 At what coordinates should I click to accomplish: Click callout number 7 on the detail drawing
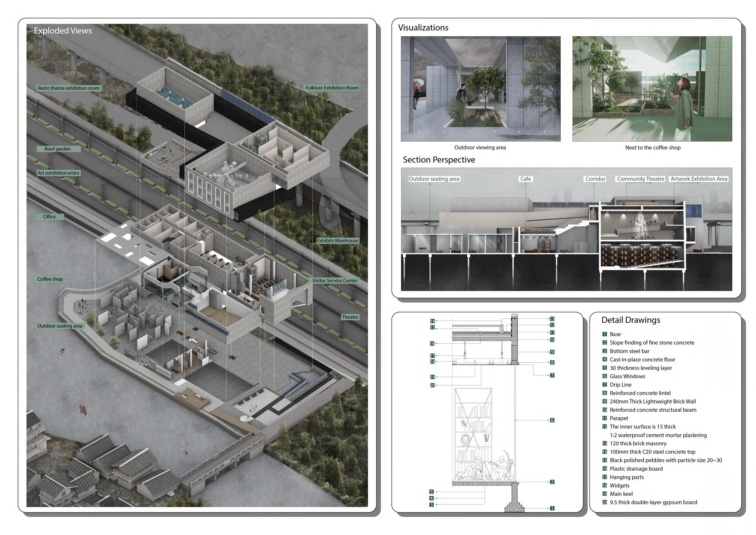point(552,375)
